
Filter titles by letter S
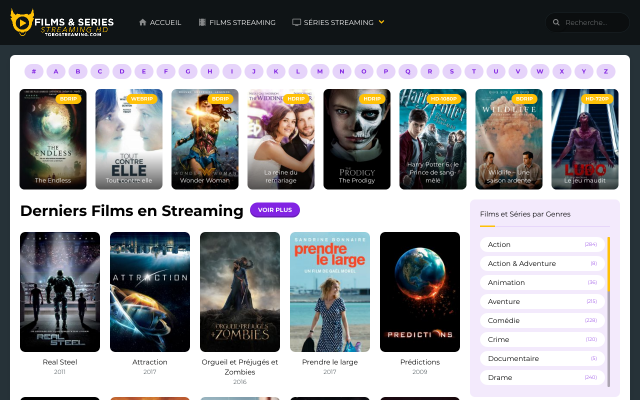tap(452, 71)
